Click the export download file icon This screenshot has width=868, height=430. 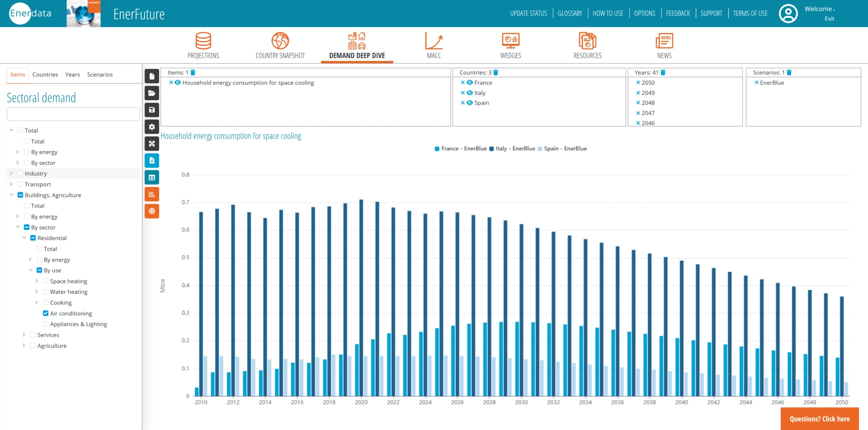(x=152, y=160)
